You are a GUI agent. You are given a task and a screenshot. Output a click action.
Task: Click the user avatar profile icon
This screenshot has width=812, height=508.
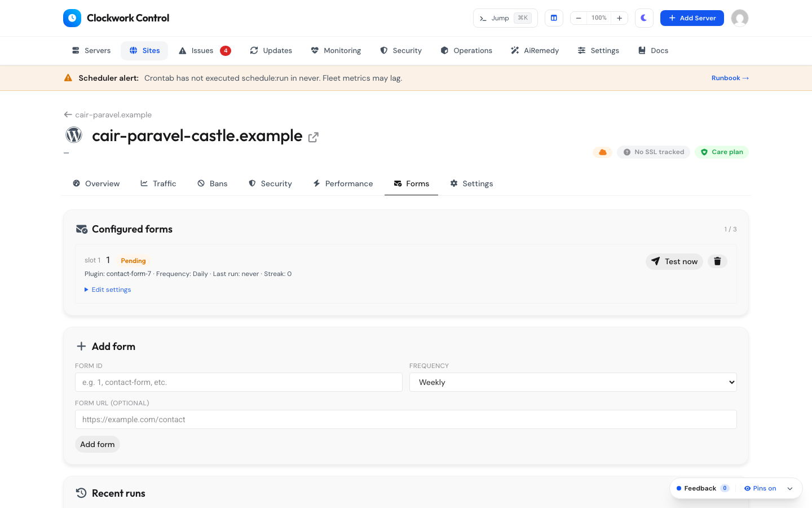[x=740, y=18]
